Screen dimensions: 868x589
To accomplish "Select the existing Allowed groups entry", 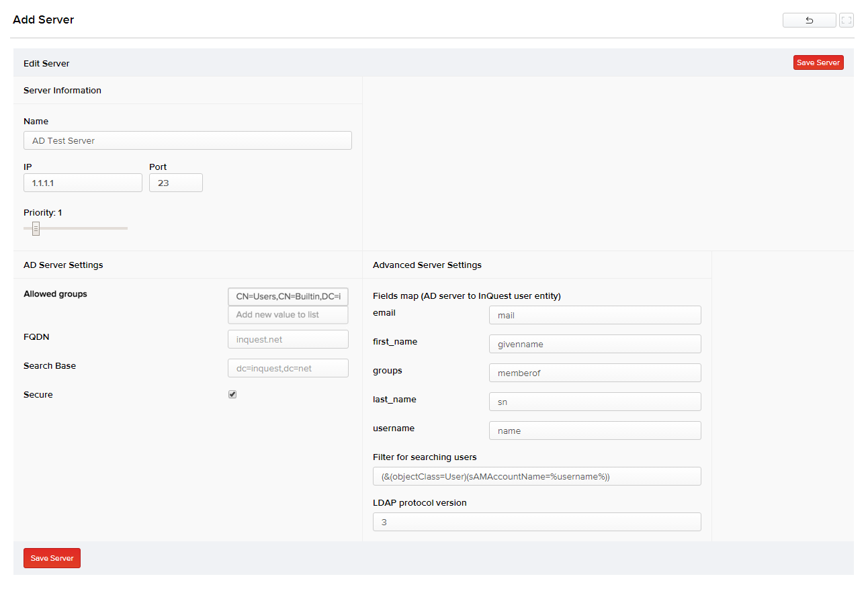I will point(288,297).
